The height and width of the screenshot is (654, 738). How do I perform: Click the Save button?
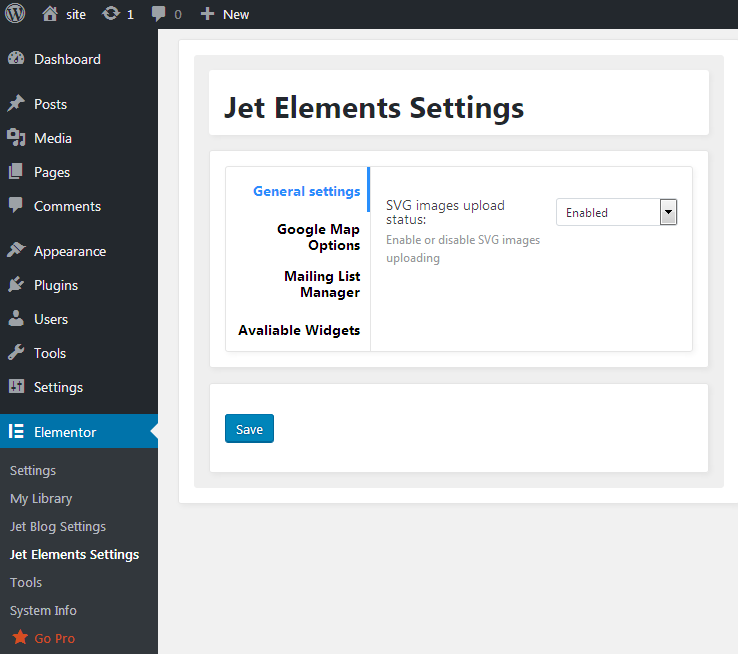(x=249, y=429)
